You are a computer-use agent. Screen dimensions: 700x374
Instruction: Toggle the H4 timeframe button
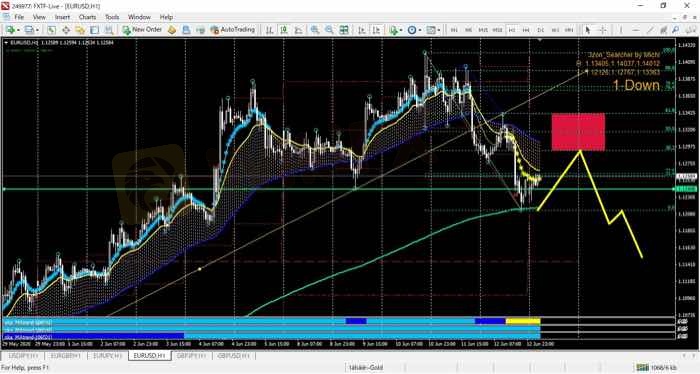526,30
